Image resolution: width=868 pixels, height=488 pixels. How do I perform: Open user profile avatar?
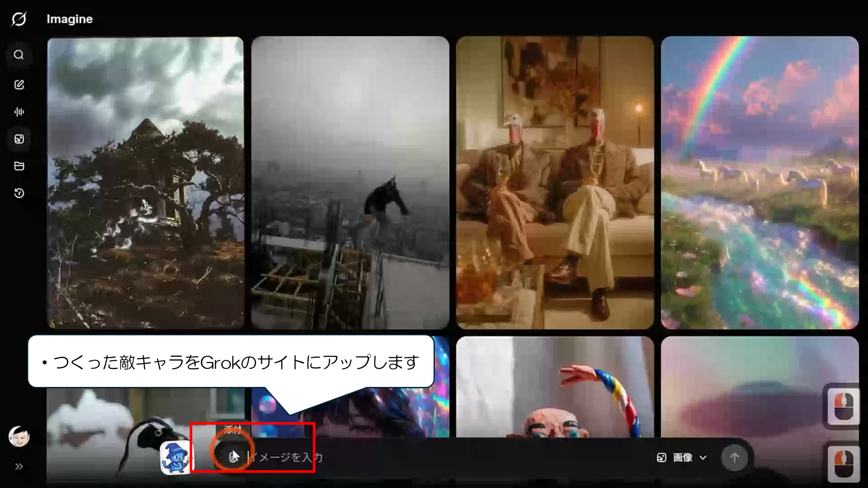(19, 436)
